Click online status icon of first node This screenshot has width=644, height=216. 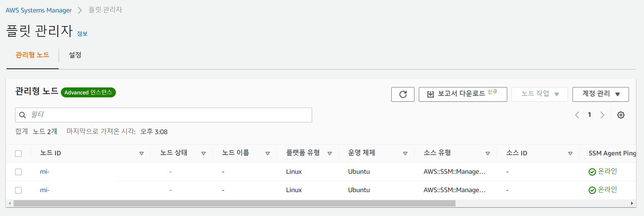point(592,172)
